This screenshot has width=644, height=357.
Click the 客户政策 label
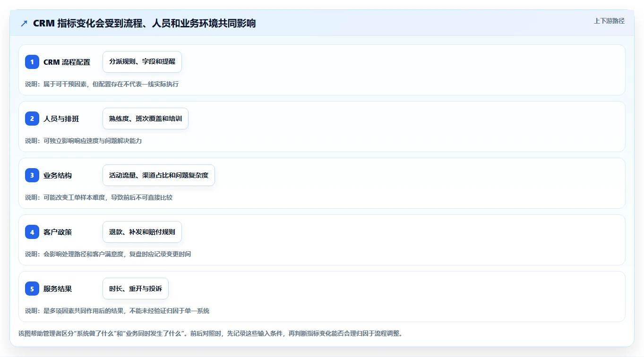58,232
